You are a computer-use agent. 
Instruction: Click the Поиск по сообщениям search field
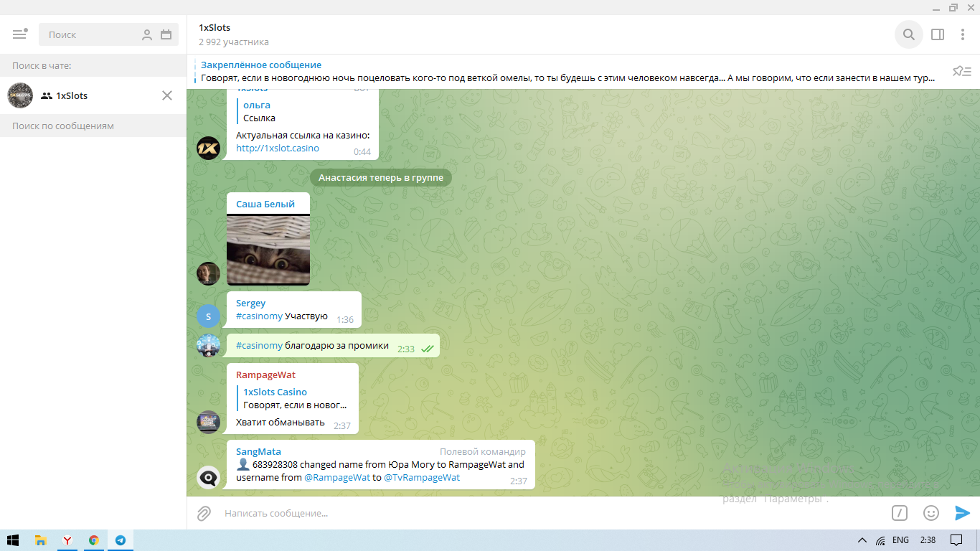click(x=93, y=126)
